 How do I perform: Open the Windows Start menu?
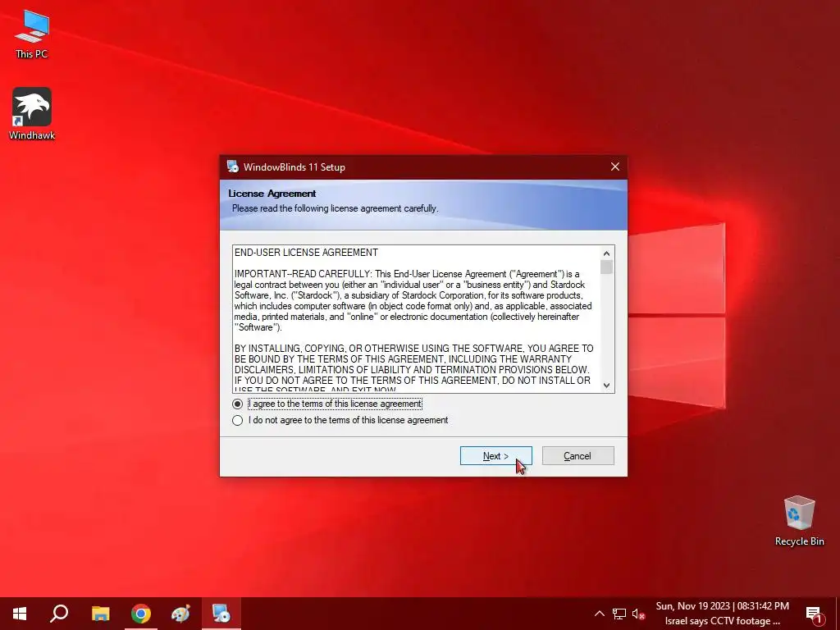pyautogui.click(x=20, y=614)
